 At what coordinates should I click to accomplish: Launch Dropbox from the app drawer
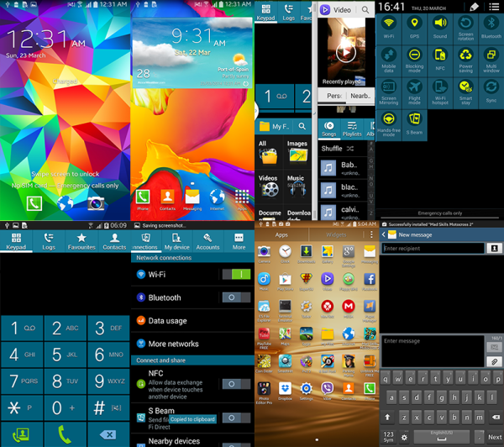coord(285,388)
